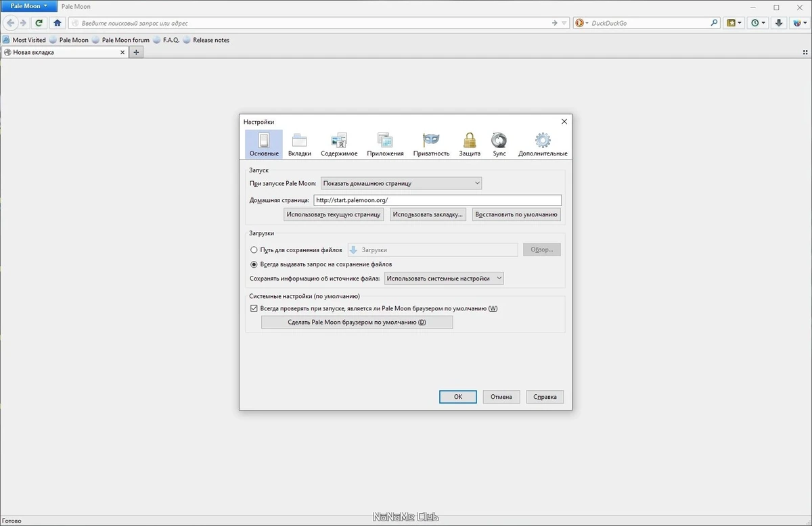Open the Pale Moon forum bookmark
This screenshot has height=526, width=812.
121,40
